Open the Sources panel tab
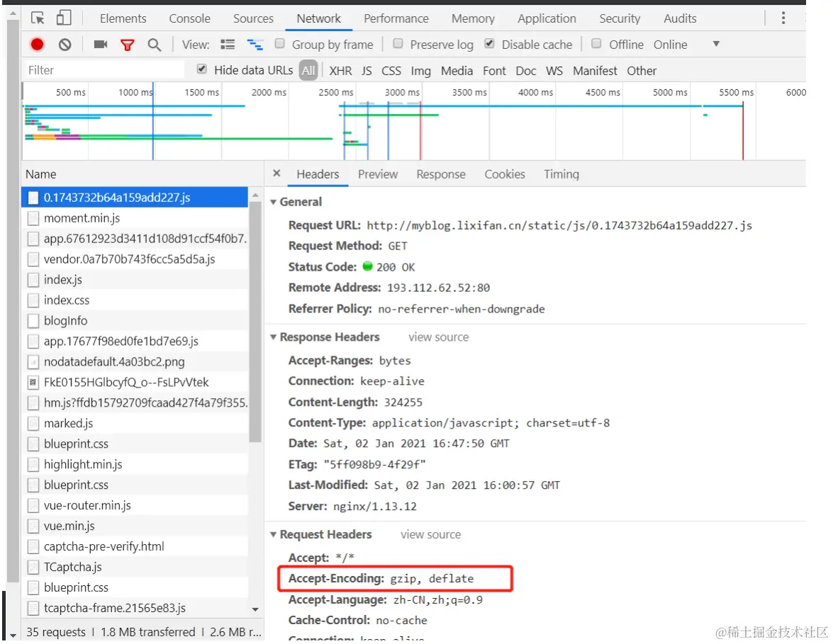833x644 pixels. point(253,18)
